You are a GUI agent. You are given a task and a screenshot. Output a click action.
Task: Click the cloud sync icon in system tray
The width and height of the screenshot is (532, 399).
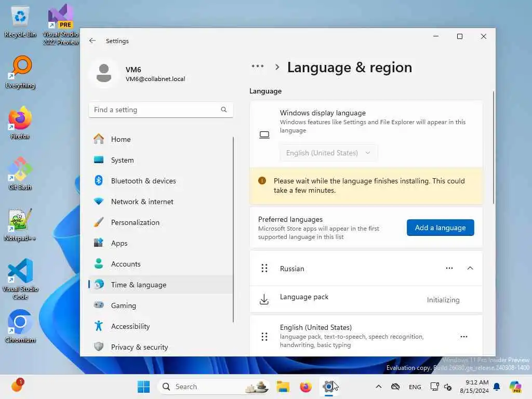tap(395, 387)
